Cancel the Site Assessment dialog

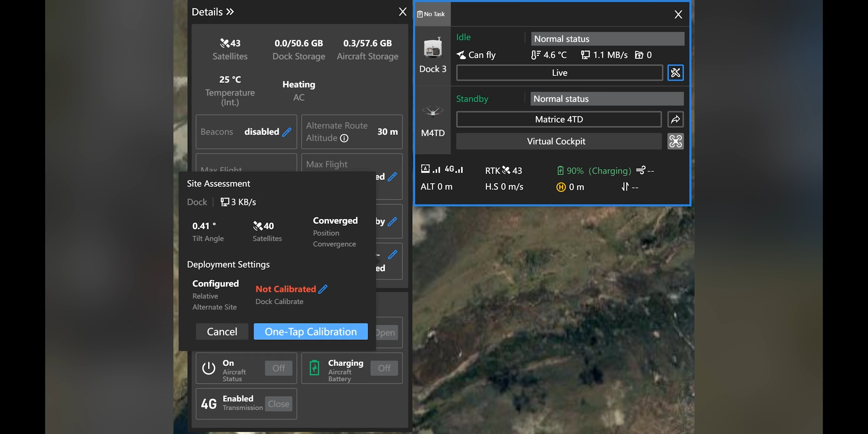pyautogui.click(x=222, y=332)
